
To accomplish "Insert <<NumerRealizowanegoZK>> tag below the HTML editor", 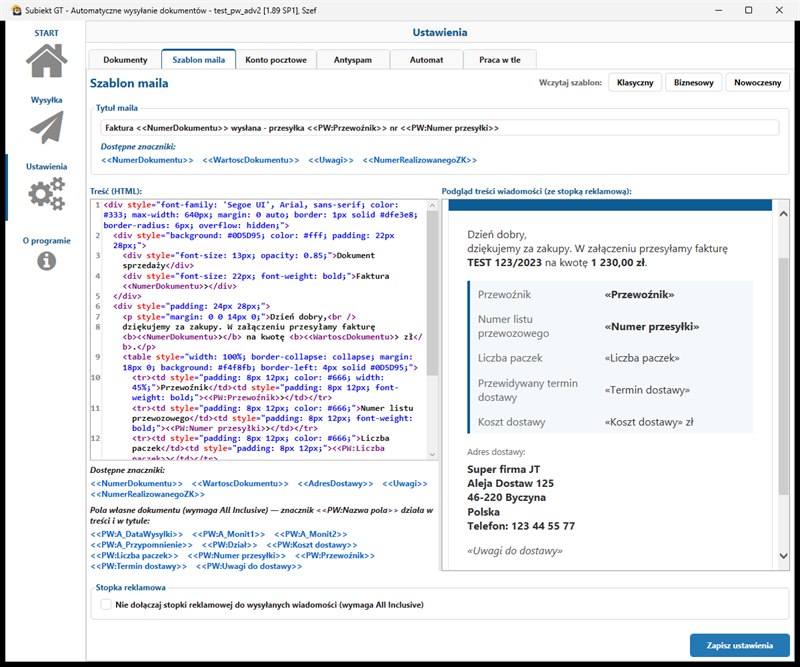I will [147, 494].
